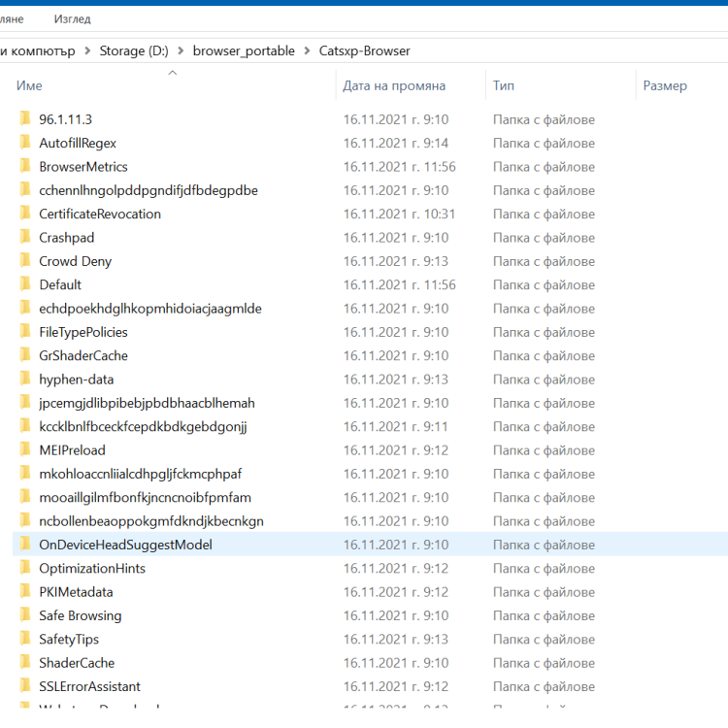Viewport: 728px width, 728px height.
Task: Select folder icon of cchennlhngolpddpgndifjdfbdegpdbe
Action: pos(25,190)
